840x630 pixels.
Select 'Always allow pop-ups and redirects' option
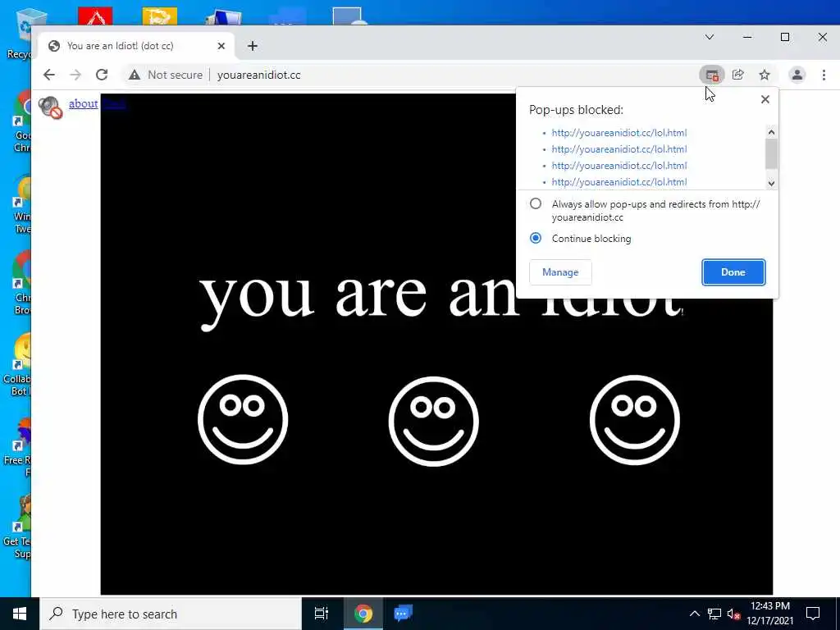point(535,204)
